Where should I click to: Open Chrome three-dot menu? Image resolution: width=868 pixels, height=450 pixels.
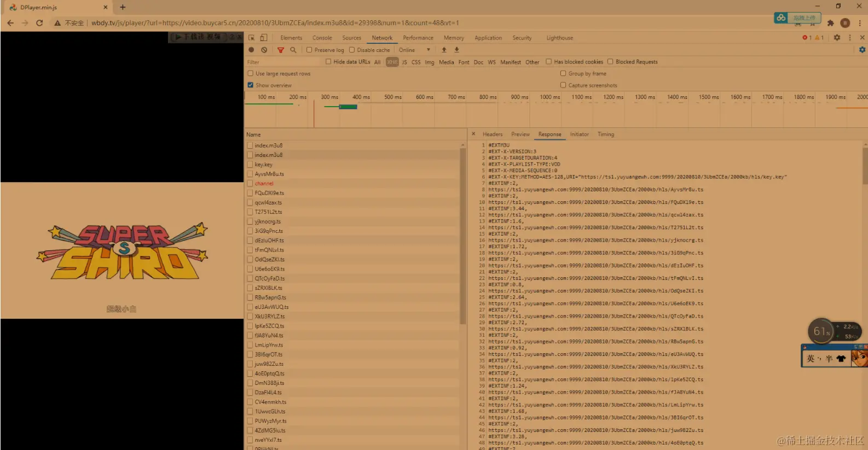tap(860, 23)
